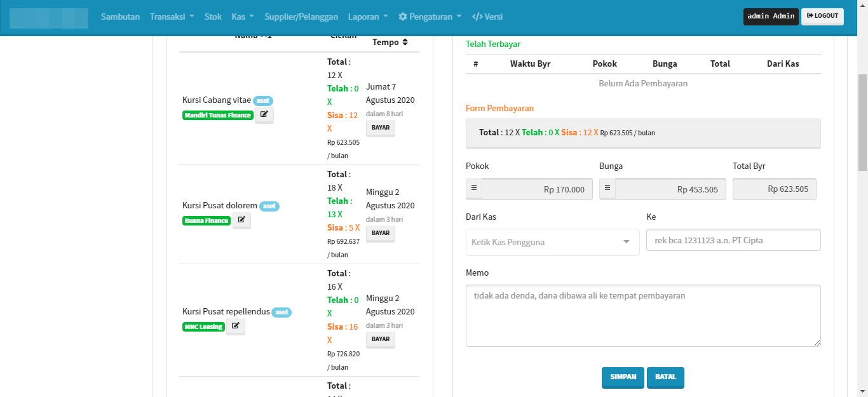Navigate to Sambutan page
868x397 pixels.
120,17
